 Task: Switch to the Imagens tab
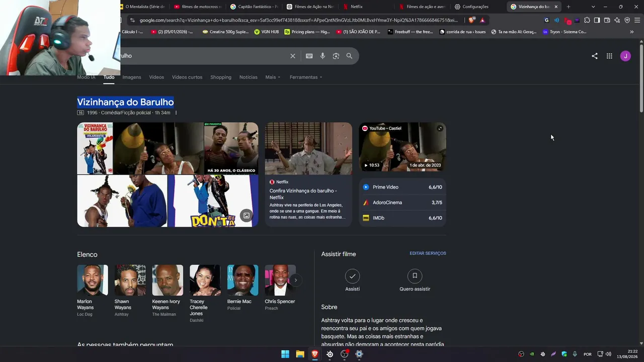click(x=132, y=77)
